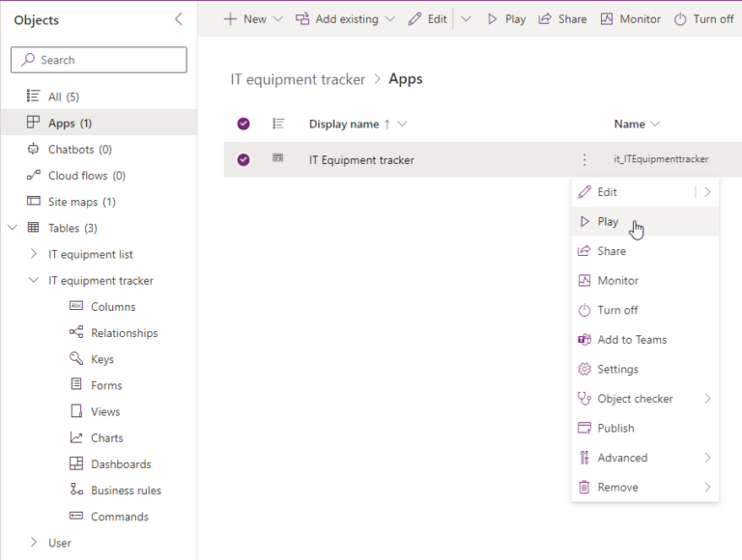Screen dimensions: 742x560
Task: Click the Turn off power icon in toolbar
Action: (x=680, y=19)
